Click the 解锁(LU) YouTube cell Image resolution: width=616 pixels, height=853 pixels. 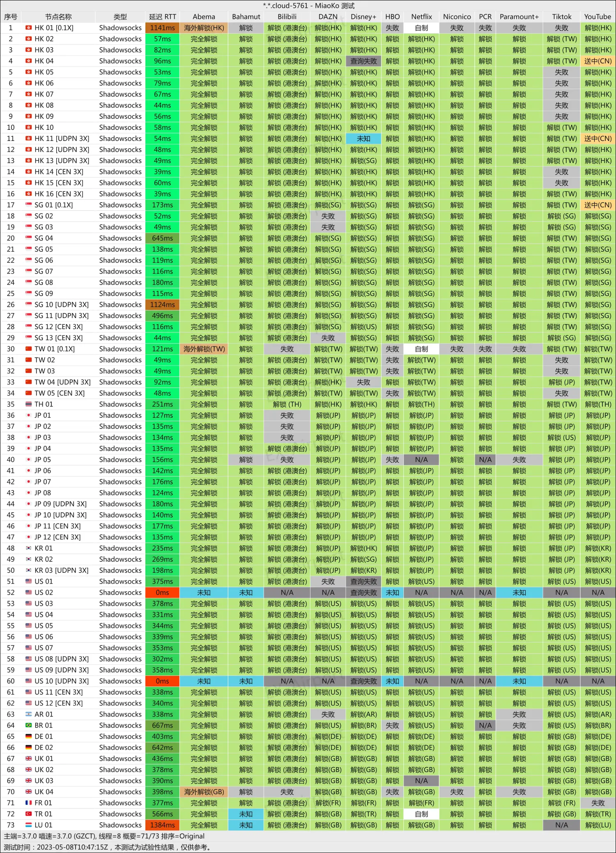point(598,825)
